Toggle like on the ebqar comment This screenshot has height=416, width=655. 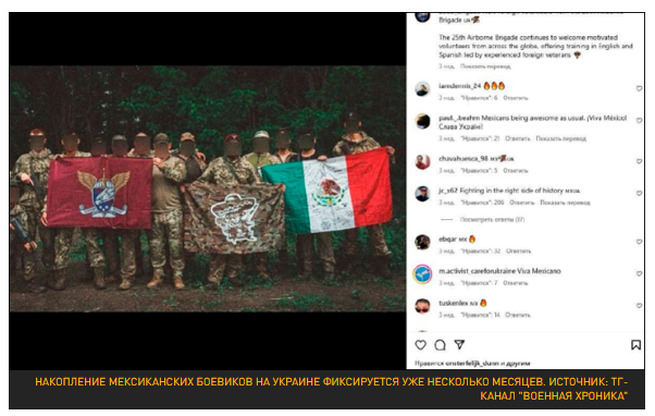pyautogui.click(x=639, y=242)
